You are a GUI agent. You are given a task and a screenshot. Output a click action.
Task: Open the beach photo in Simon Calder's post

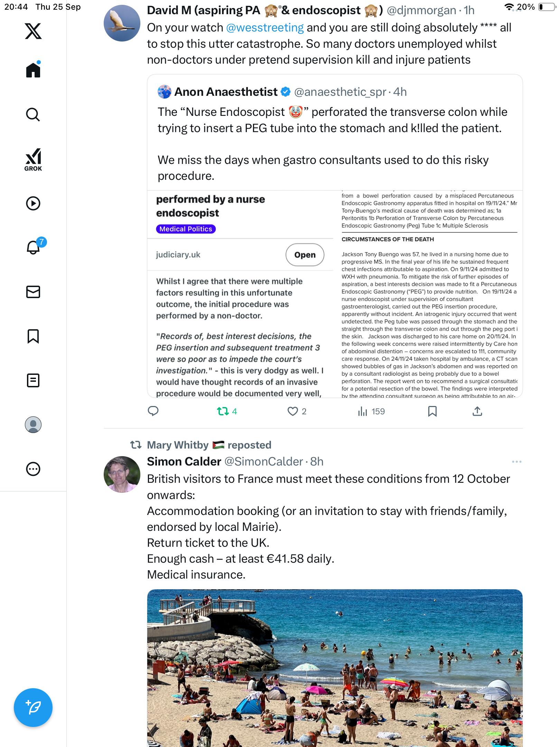pos(335,667)
